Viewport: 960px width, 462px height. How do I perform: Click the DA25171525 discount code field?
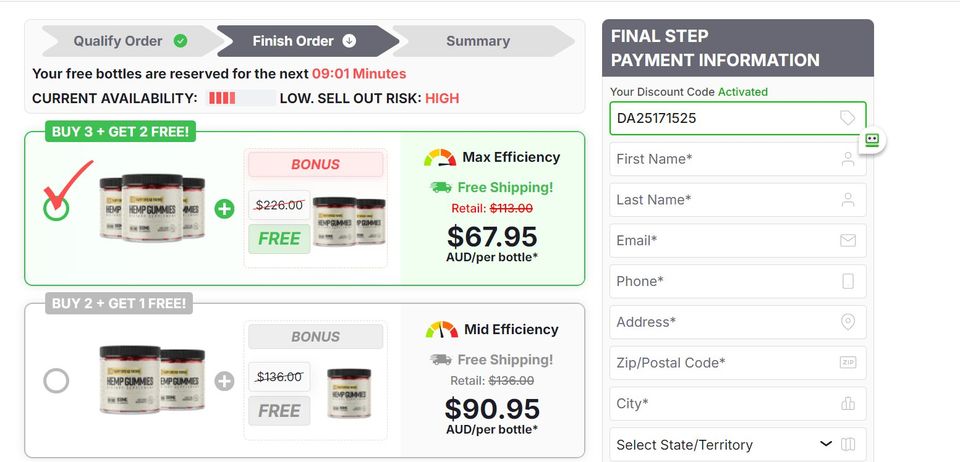[x=738, y=118]
